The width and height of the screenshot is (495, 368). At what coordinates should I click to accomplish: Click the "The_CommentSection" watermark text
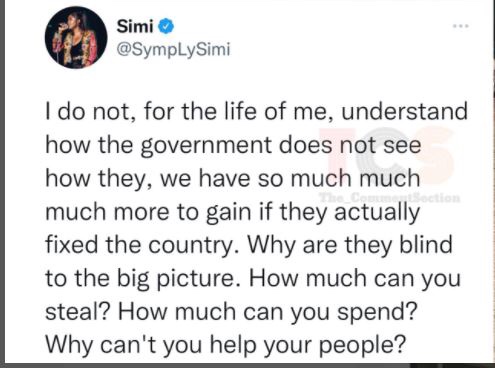coord(389,198)
